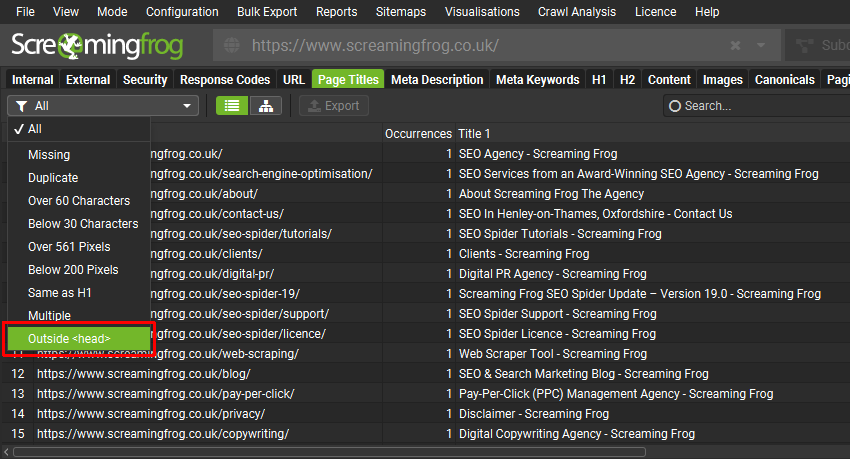Switch to the Meta Description tab

pyautogui.click(x=437, y=80)
